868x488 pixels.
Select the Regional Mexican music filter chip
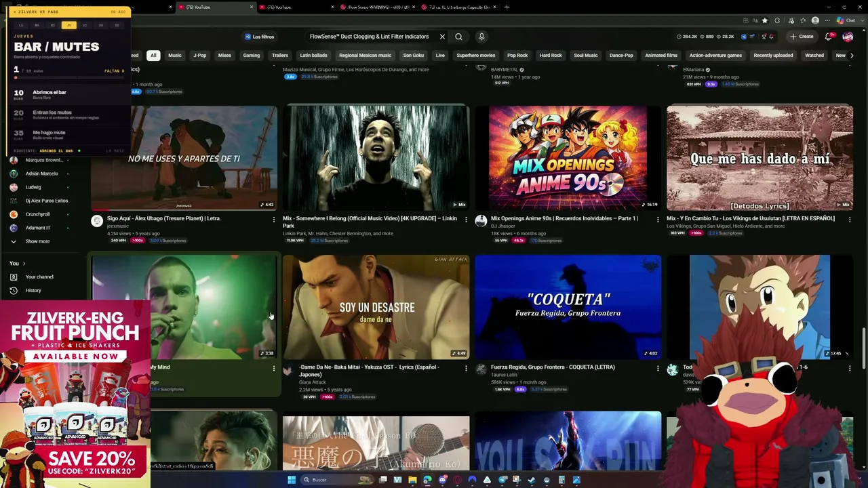(x=366, y=56)
